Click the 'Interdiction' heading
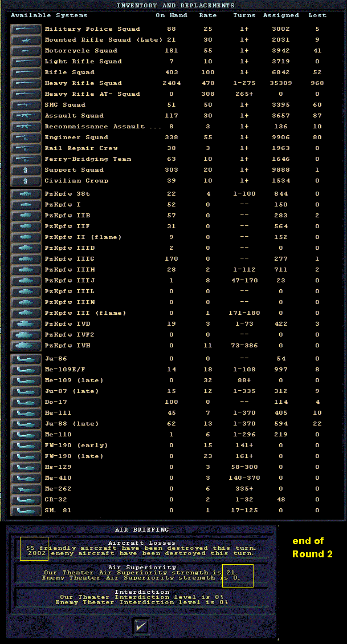This screenshot has width=347, height=644. click(x=142, y=592)
